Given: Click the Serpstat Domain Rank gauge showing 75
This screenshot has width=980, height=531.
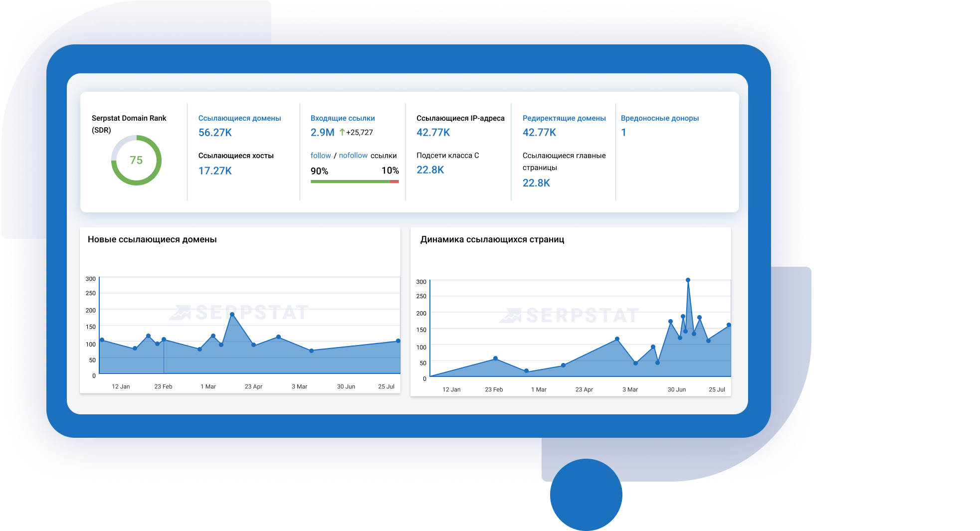Looking at the screenshot, I should coord(136,160).
